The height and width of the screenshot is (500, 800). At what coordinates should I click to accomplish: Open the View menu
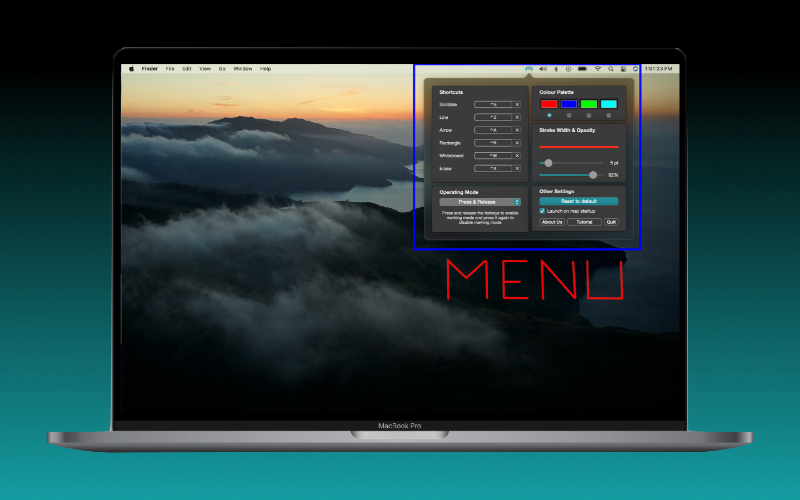205,68
